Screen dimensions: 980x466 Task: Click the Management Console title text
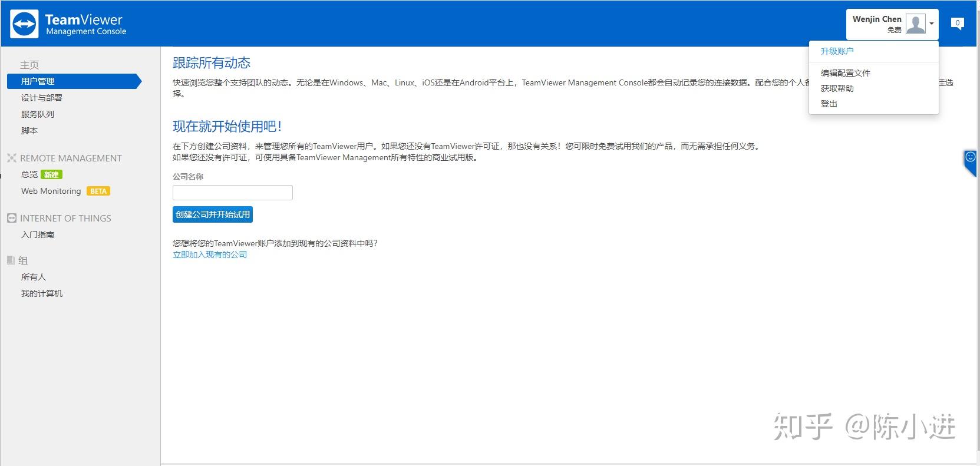[x=86, y=31]
